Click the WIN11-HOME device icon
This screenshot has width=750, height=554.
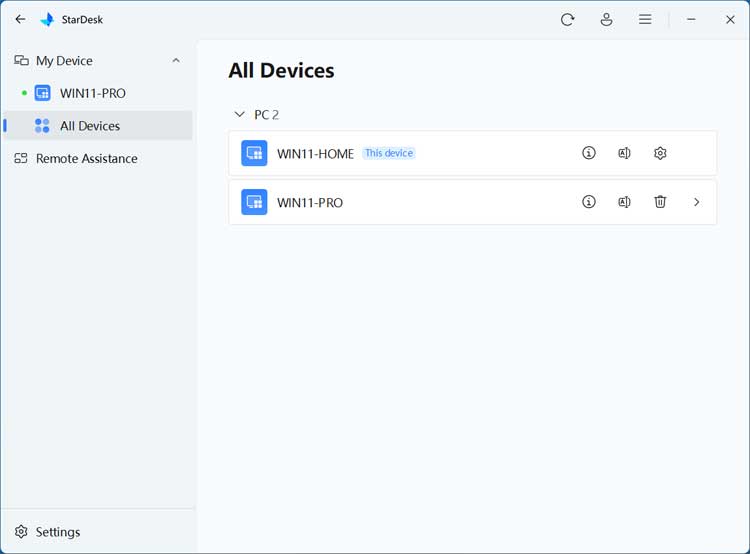coord(254,153)
